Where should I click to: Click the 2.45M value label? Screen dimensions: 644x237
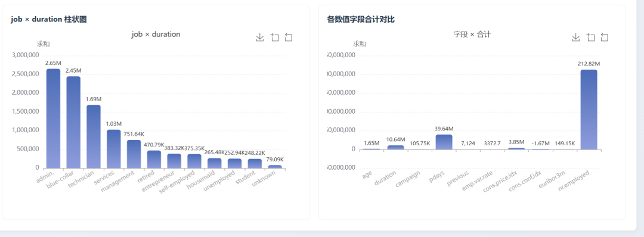[x=73, y=70]
